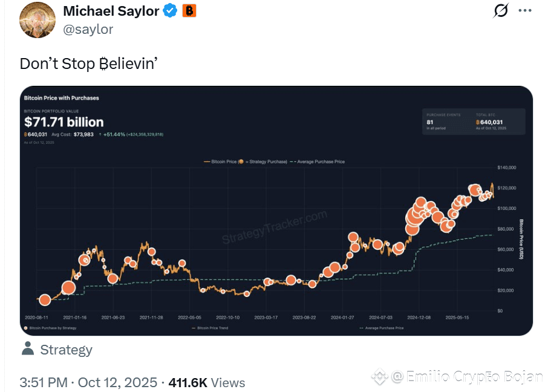The image size is (548, 392).
Task: Click the Binance logo watermark icon
Action: (x=380, y=377)
